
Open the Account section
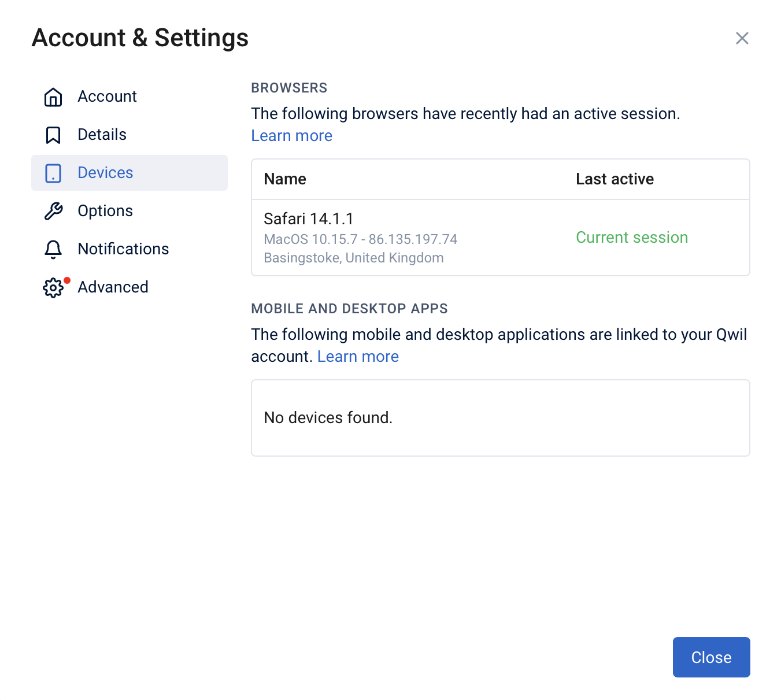click(129, 97)
